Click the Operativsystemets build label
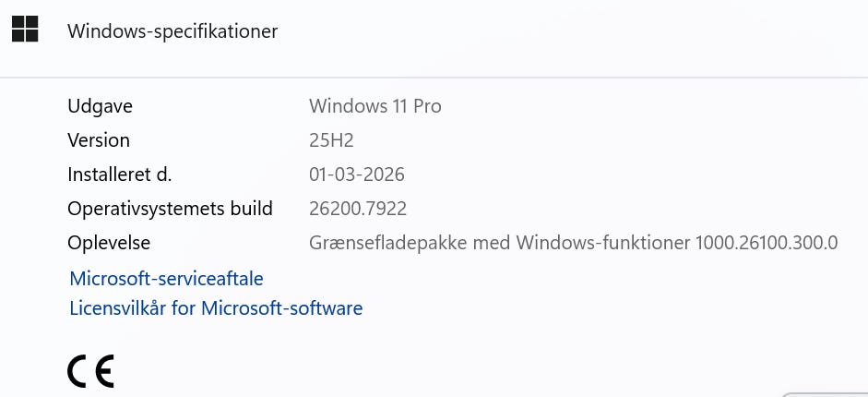This screenshot has height=397, width=868. [x=170, y=209]
